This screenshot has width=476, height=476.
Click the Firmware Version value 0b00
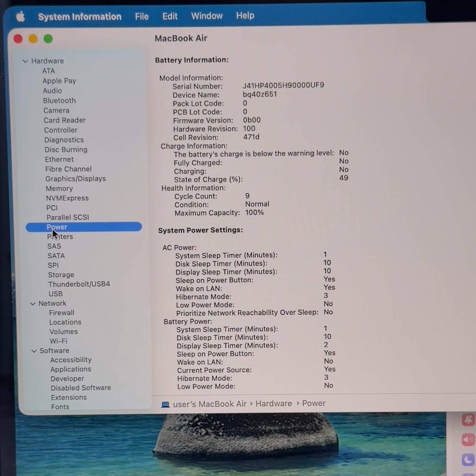[252, 120]
